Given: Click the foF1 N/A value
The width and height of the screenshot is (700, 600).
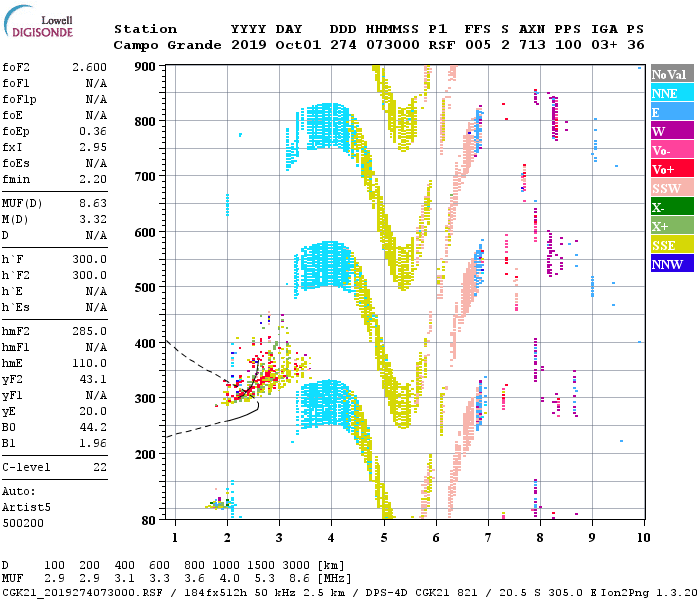Looking at the screenshot, I should click(96, 83).
